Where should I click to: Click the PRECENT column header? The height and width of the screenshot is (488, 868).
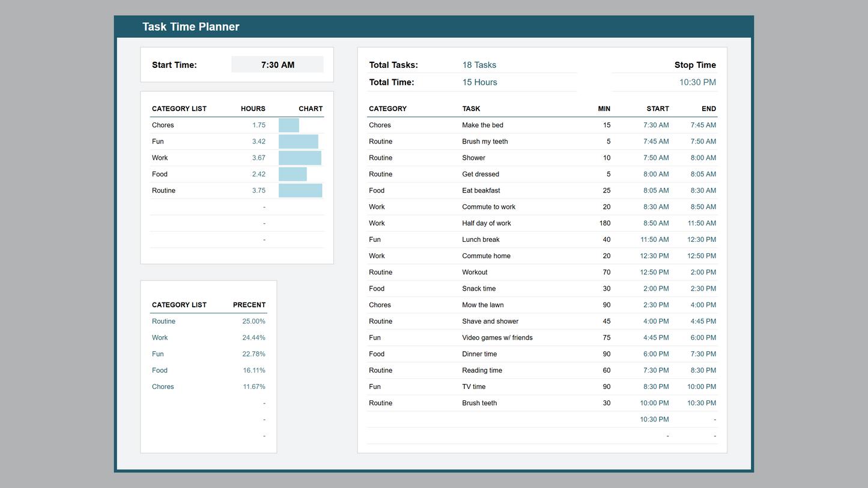click(x=249, y=305)
